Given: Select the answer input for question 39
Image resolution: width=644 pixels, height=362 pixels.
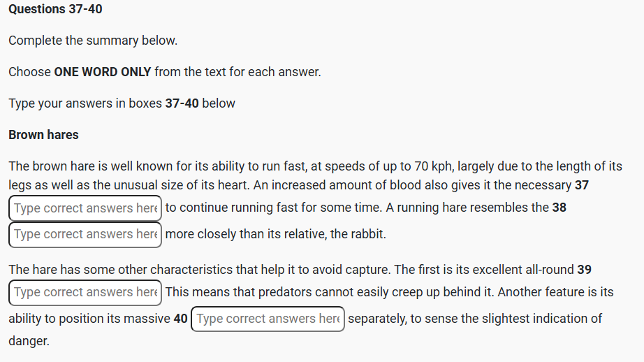Looking at the screenshot, I should pyautogui.click(x=85, y=292).
